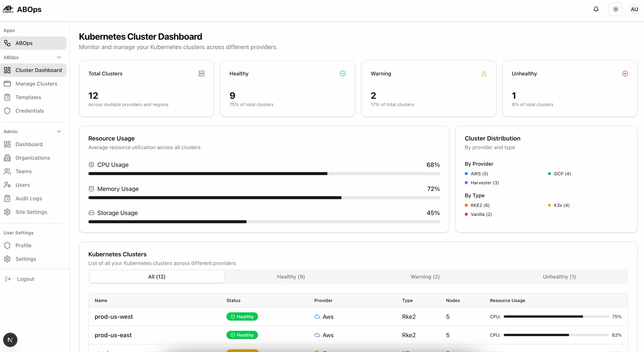644x352 pixels.
Task: Collapse the Admin section chevron
Action: pyautogui.click(x=59, y=131)
